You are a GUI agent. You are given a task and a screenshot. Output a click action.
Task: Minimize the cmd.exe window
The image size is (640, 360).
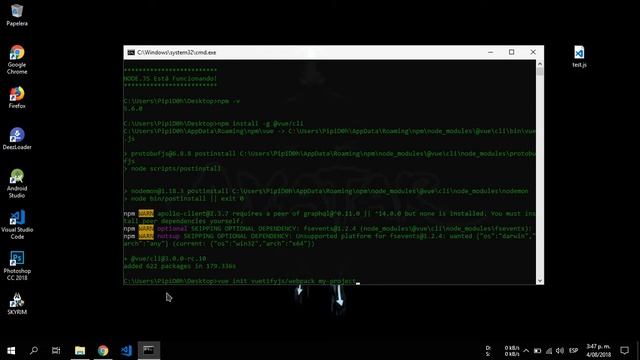pos(491,52)
